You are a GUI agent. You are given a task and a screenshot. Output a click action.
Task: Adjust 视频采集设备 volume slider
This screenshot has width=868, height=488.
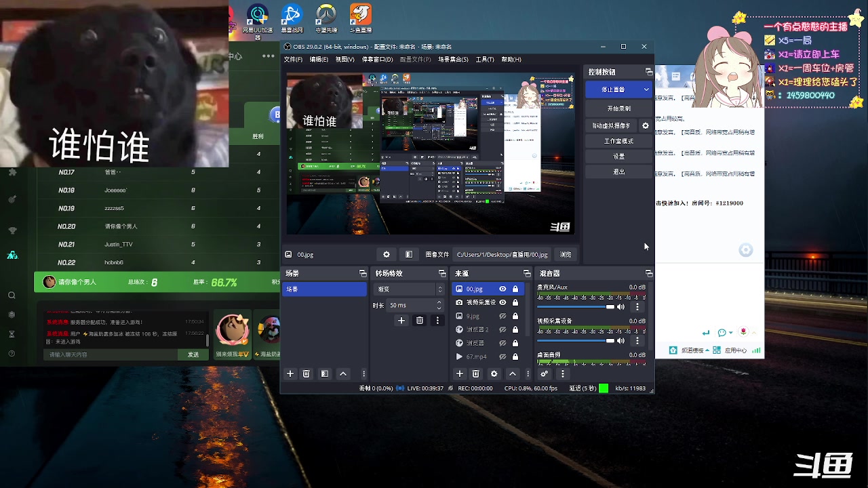click(x=576, y=341)
